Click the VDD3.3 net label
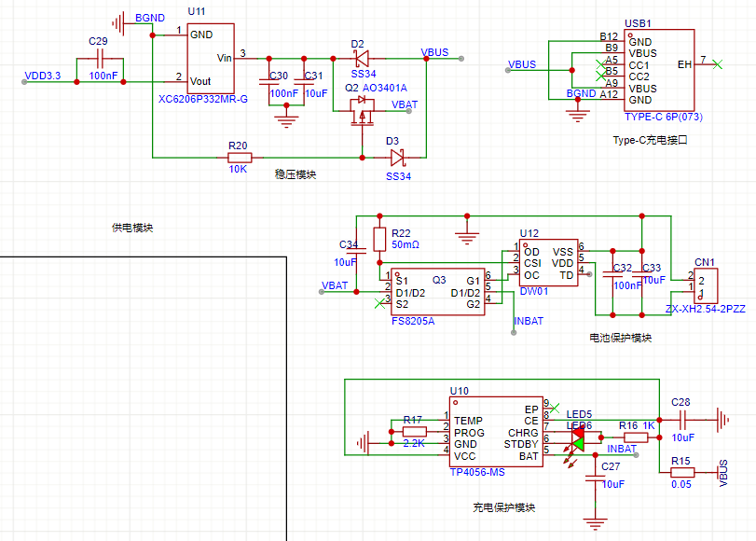This screenshot has width=756, height=541. [x=43, y=76]
